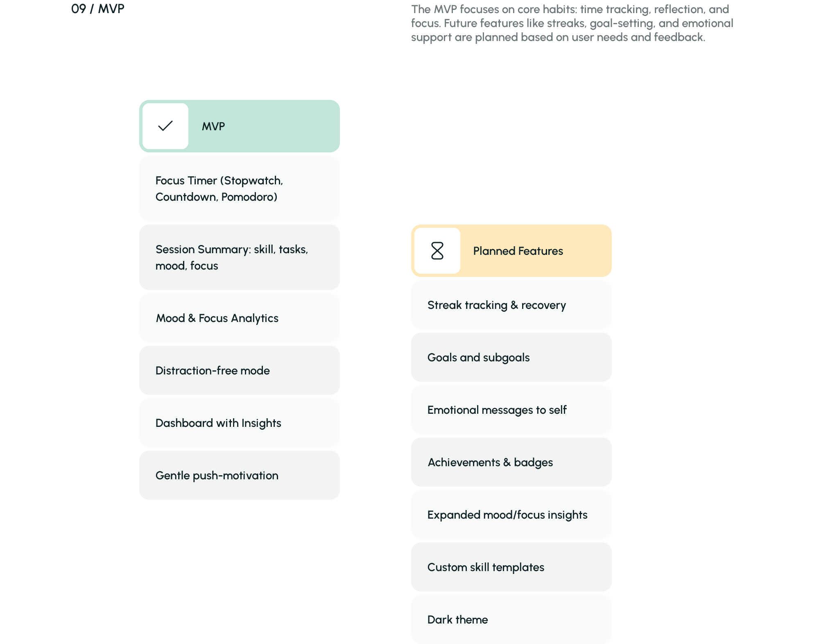Image resolution: width=819 pixels, height=644 pixels.
Task: Click the MVP description paragraph text
Action: coord(572,23)
